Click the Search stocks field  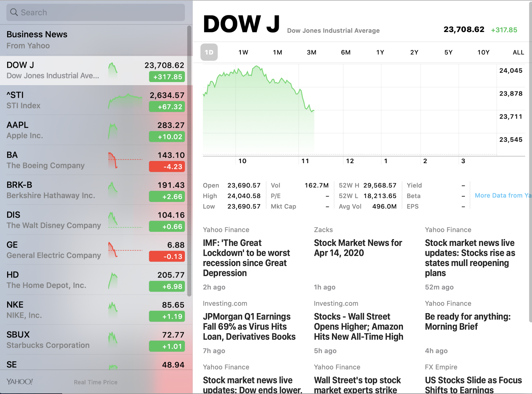(95, 12)
